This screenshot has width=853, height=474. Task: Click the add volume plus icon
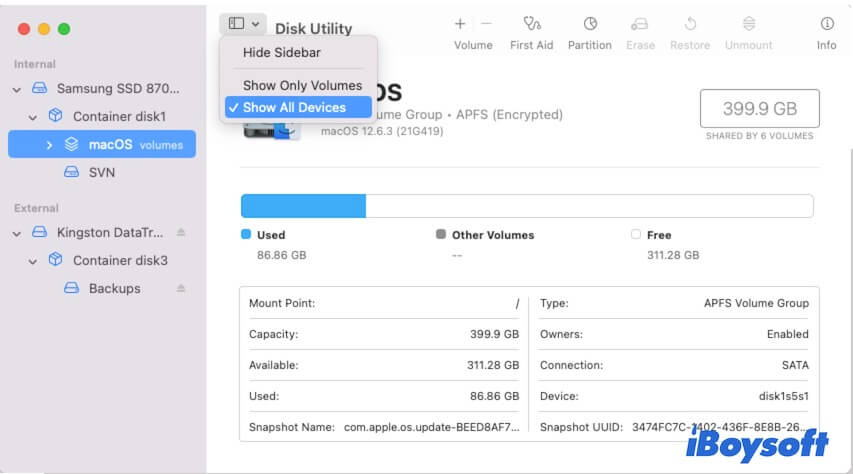[460, 23]
